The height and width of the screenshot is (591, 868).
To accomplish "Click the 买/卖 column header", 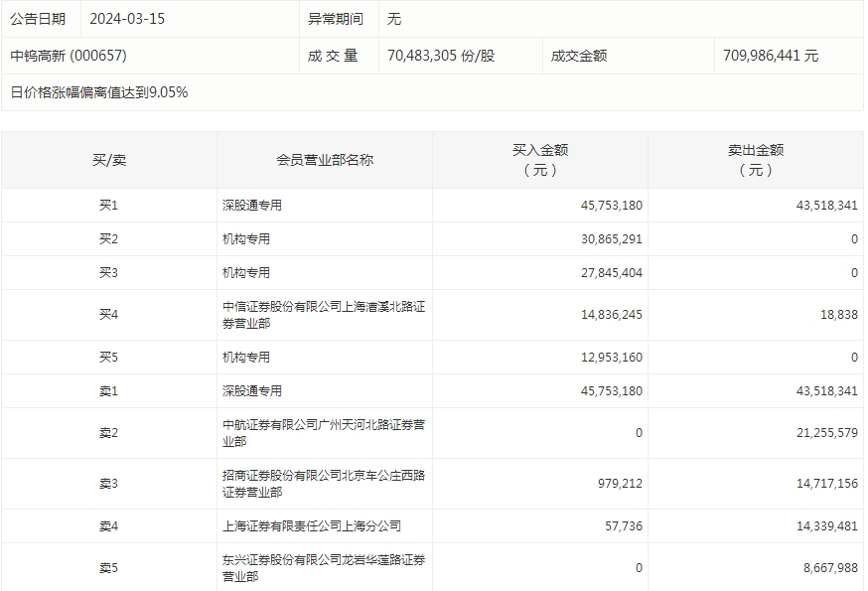I will tap(109, 160).
